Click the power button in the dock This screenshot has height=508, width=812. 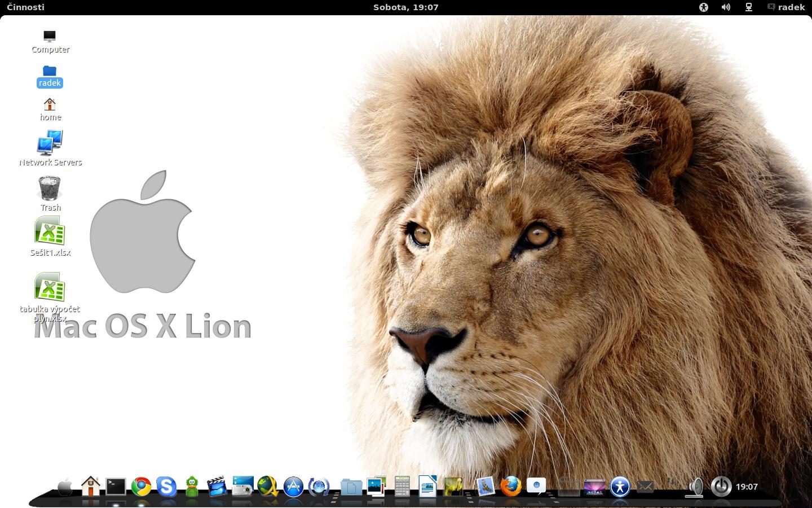(721, 486)
